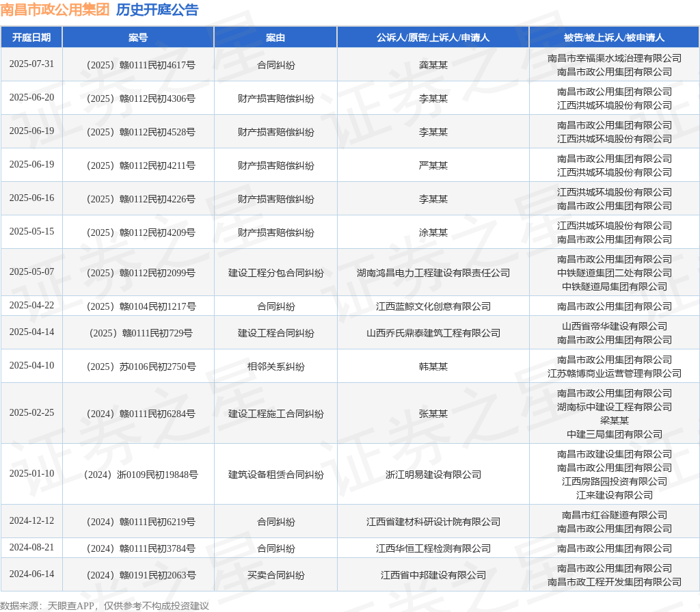The width and height of the screenshot is (700, 612).
Task: Click plaintiff 韩某某
Action: pyautogui.click(x=433, y=367)
